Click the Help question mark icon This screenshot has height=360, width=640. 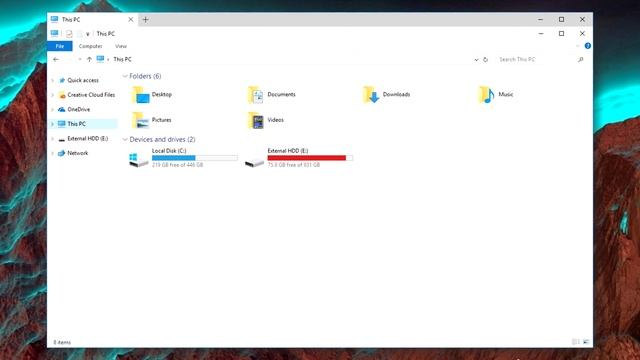588,46
